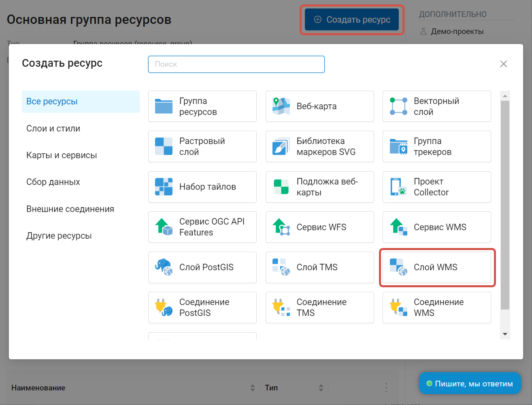Click the resource list scrollbar thumb

tap(505, 206)
